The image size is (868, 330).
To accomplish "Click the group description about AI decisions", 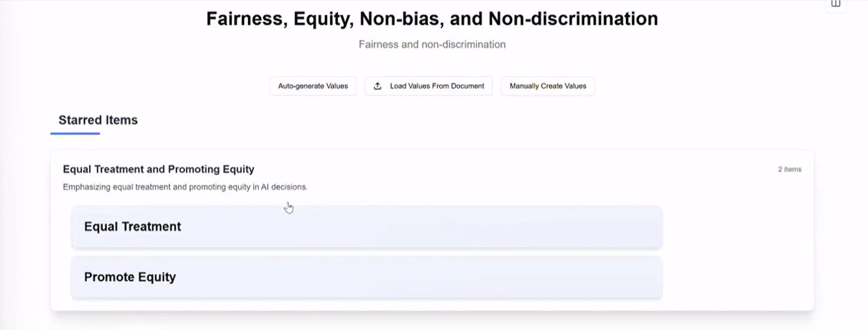I will tap(185, 187).
